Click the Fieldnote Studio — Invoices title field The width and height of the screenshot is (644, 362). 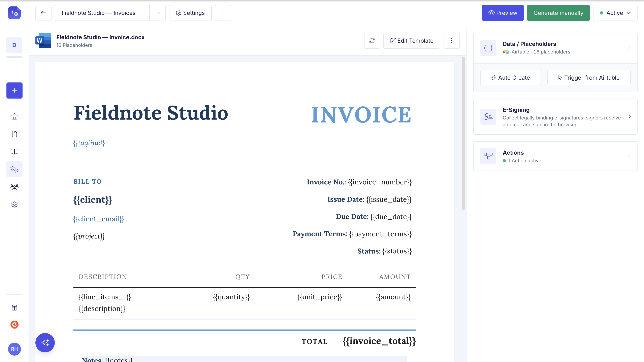102,13
